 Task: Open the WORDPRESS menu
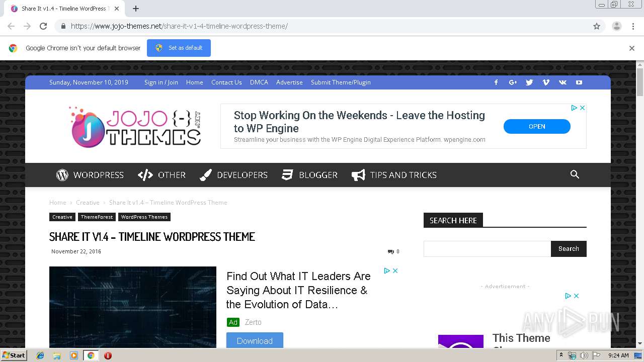pos(90,175)
